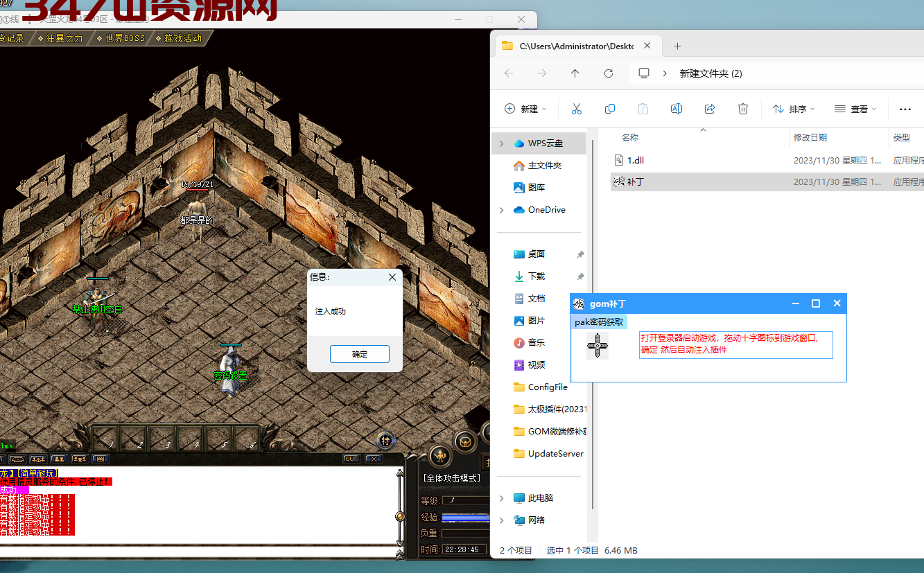Click the 密码设置 NPC in game

click(229, 370)
